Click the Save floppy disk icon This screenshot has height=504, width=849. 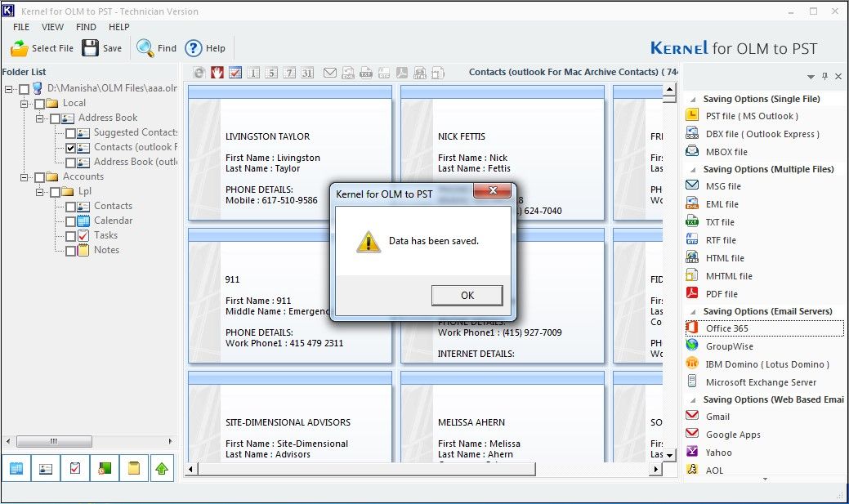[91, 47]
